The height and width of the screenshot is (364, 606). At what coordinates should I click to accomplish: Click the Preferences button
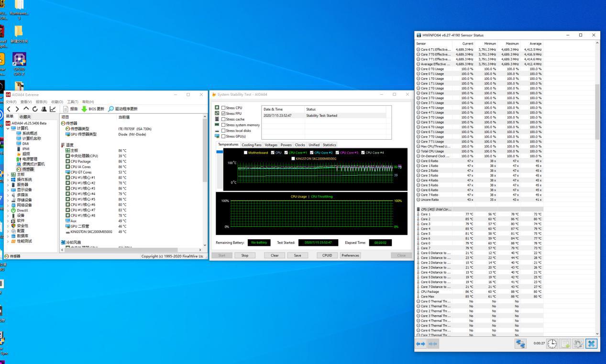coord(350,255)
